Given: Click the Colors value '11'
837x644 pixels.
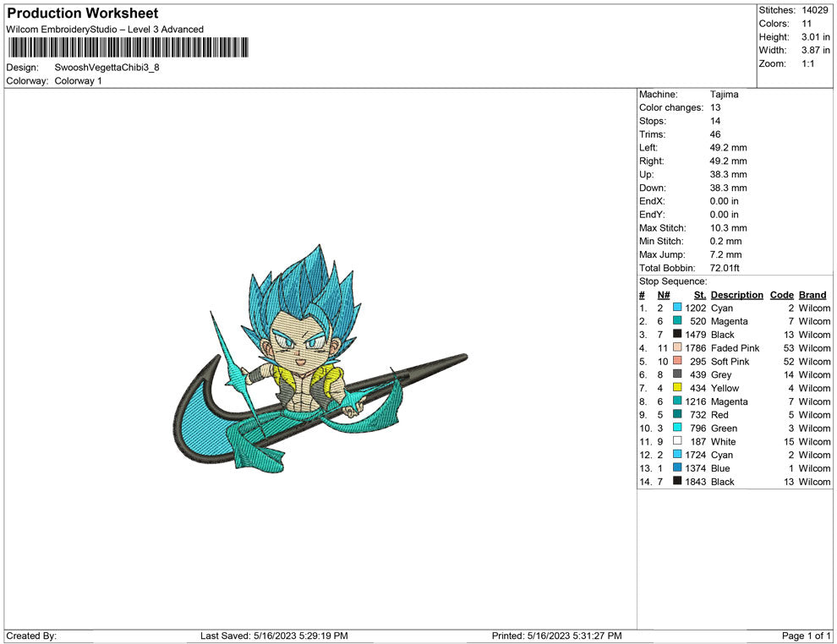Looking at the screenshot, I should (x=807, y=24).
